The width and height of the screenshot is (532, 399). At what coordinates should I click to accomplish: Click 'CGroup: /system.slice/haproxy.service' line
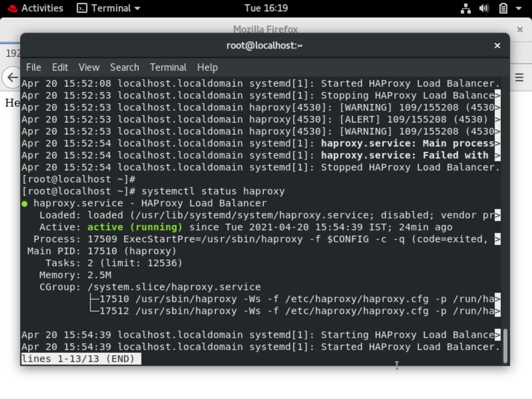pos(150,287)
